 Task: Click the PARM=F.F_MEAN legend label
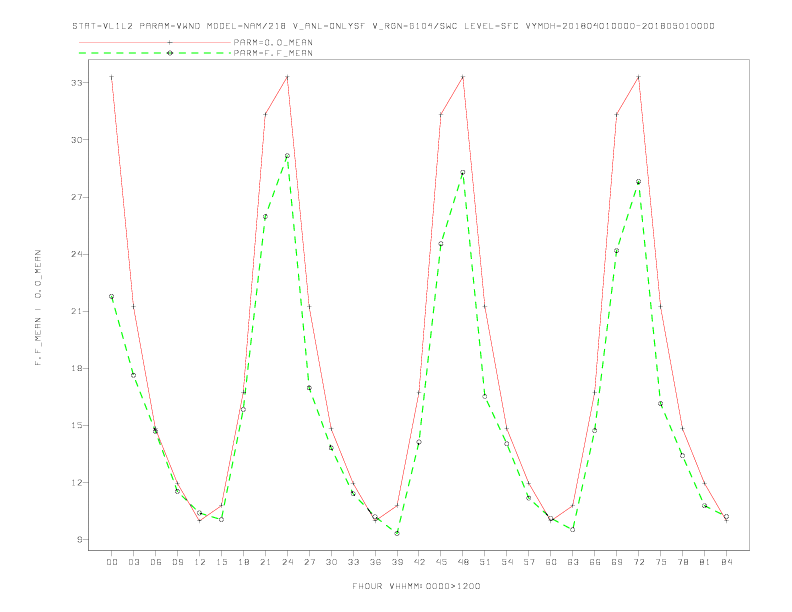click(273, 53)
